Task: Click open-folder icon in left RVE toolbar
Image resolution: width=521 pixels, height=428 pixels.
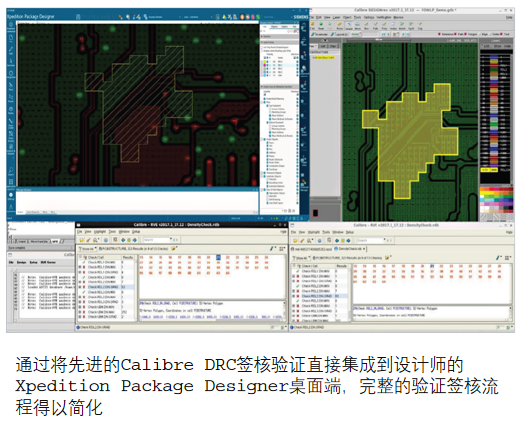Action: [82, 240]
